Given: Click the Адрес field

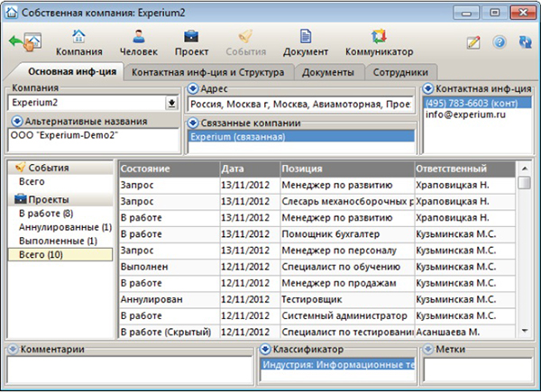Looking at the screenshot, I should click(x=299, y=104).
